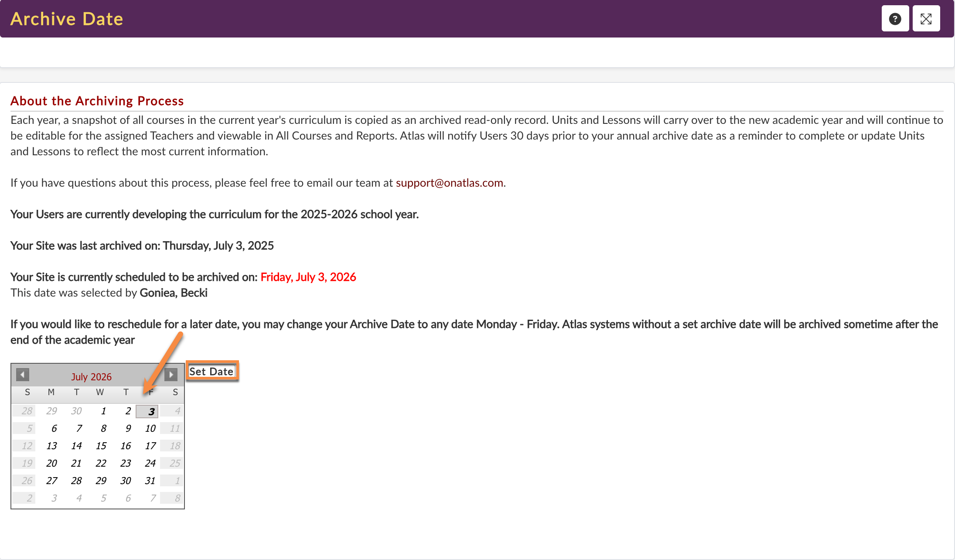Screen dimensions: 955x560
Task: Click greyed June 29 calendar date
Action: [x=51, y=411]
